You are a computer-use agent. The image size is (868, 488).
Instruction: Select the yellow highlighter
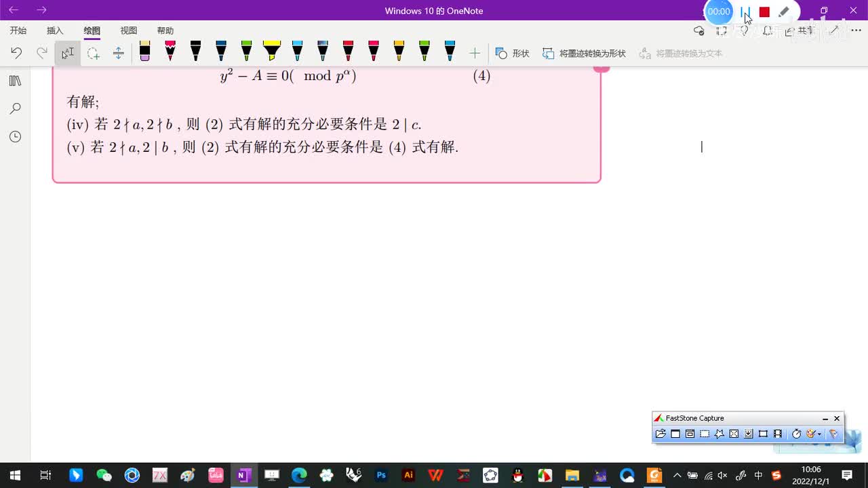pyautogui.click(x=272, y=51)
